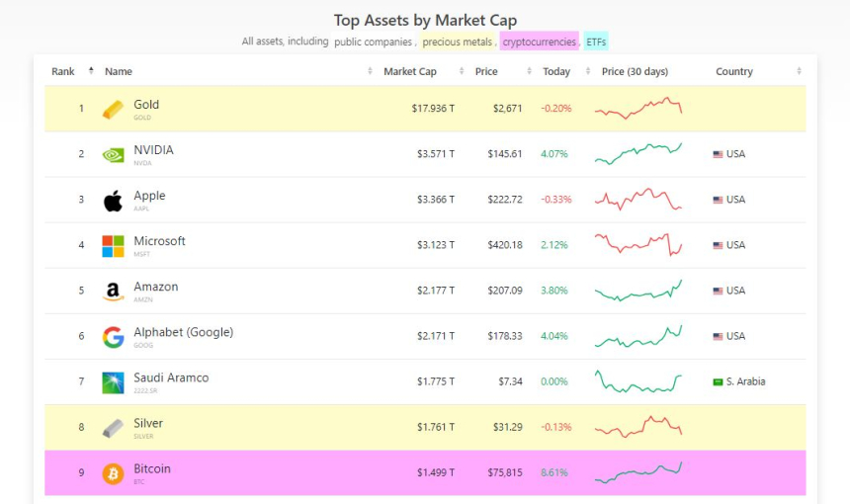Click the Gold bar icon
This screenshot has height=504, width=850.
click(114, 109)
